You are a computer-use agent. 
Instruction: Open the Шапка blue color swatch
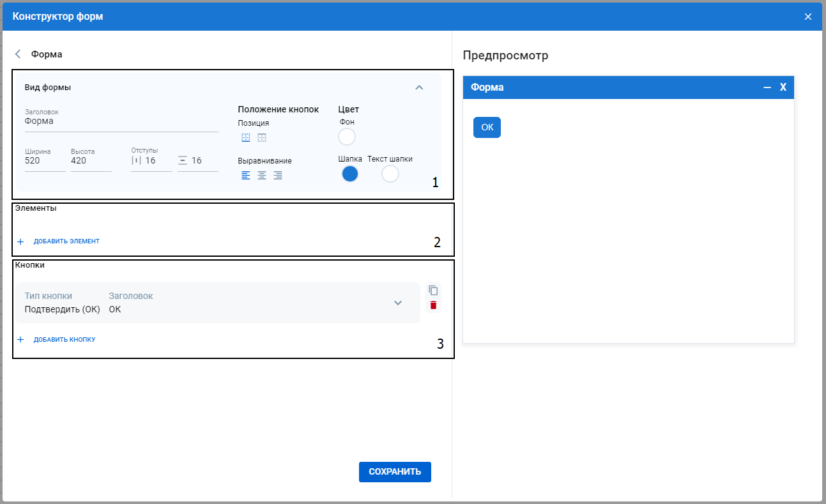(x=350, y=174)
